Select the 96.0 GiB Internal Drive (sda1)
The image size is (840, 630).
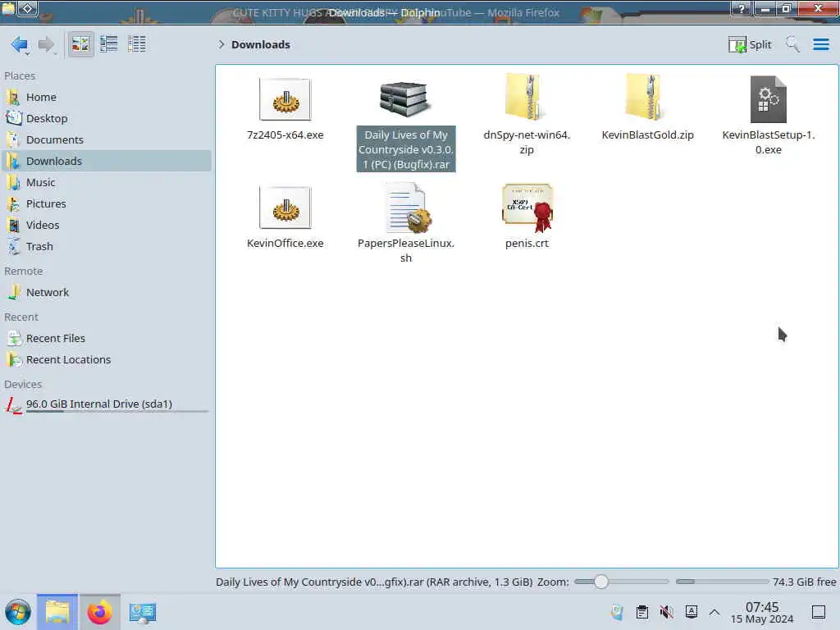pyautogui.click(x=107, y=405)
